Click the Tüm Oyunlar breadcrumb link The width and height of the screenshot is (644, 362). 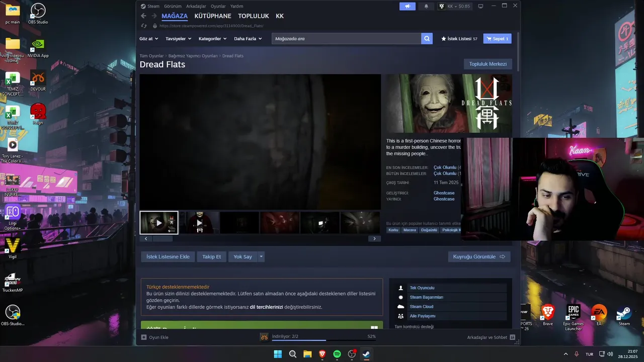click(x=151, y=56)
